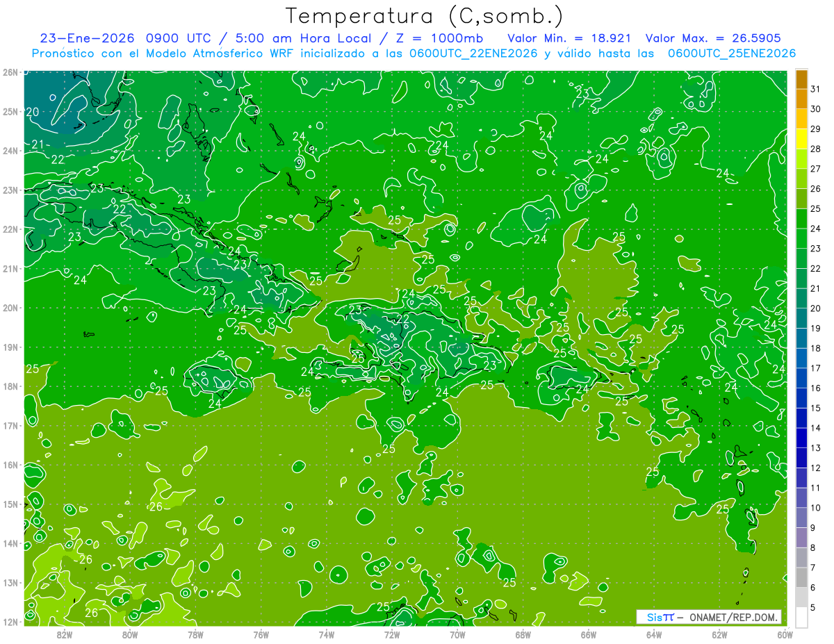Click the legend value 10
Image resolution: width=834 pixels, height=644 pixels.
(x=815, y=508)
